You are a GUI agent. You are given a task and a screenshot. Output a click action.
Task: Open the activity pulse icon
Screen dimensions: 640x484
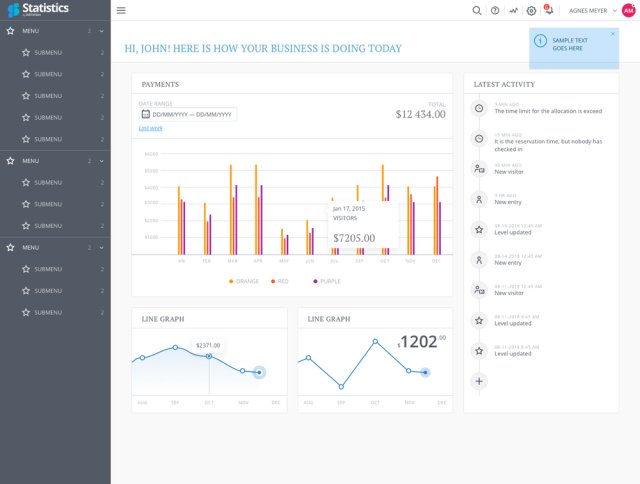click(x=513, y=11)
